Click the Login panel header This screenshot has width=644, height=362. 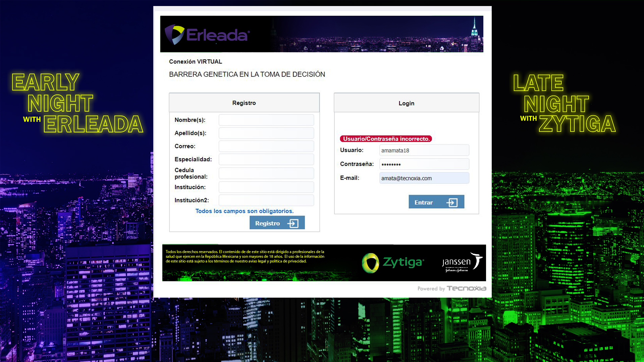click(x=407, y=103)
